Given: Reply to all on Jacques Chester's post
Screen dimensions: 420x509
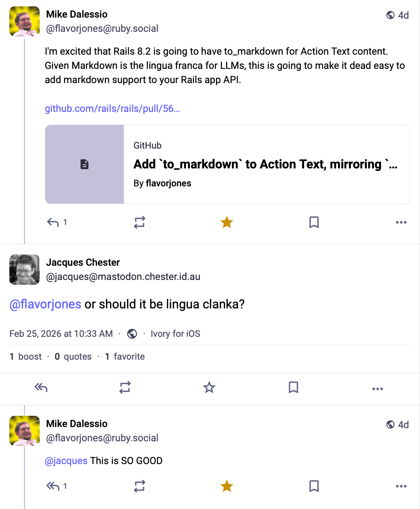Looking at the screenshot, I should (41, 388).
